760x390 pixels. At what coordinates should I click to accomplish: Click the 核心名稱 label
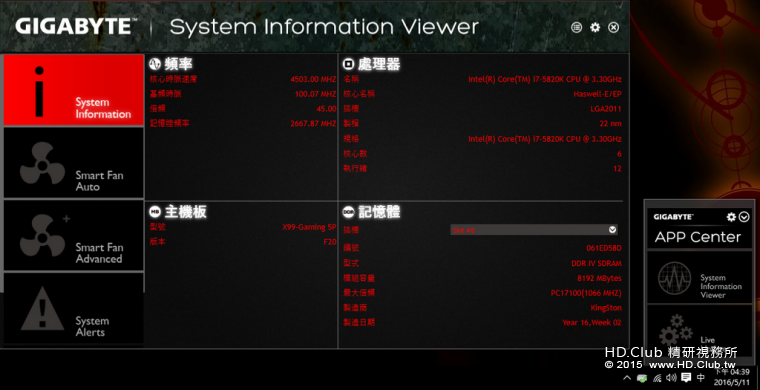click(359, 94)
